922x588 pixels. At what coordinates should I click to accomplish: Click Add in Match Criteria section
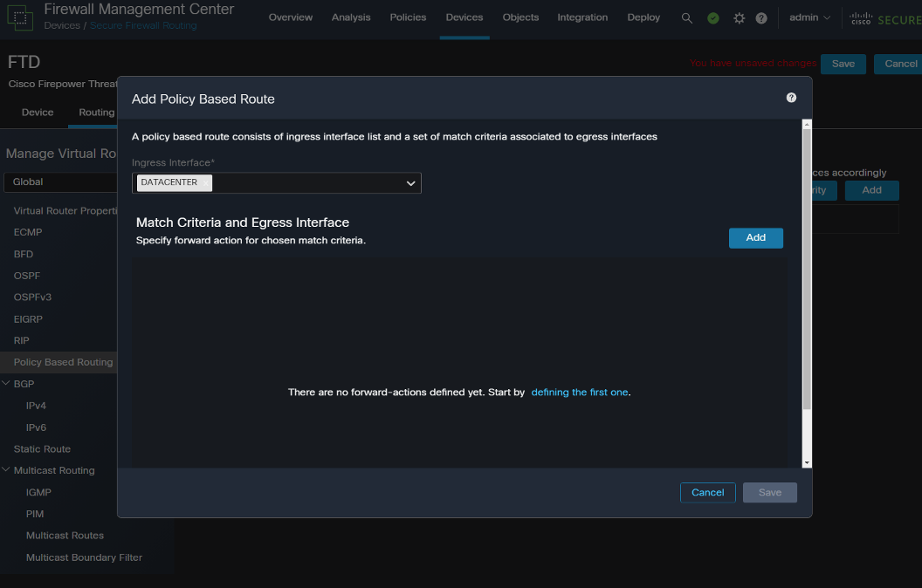click(x=755, y=238)
